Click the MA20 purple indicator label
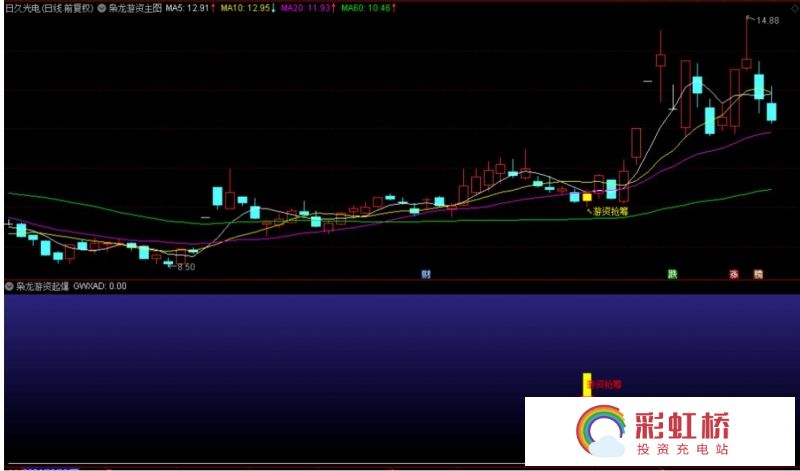Viewport: 800px width, 471px height. (x=308, y=7)
